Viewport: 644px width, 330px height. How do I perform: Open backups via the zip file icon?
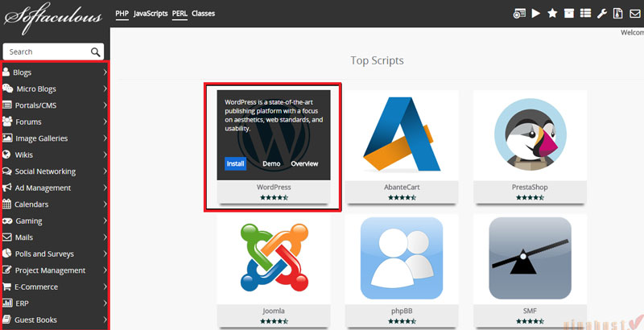click(x=617, y=14)
